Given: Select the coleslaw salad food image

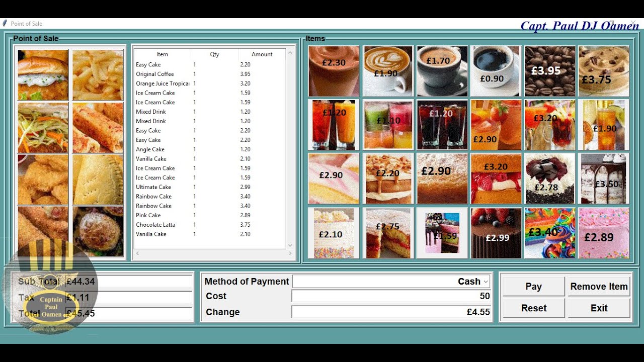Looking at the screenshot, I should (43, 127).
